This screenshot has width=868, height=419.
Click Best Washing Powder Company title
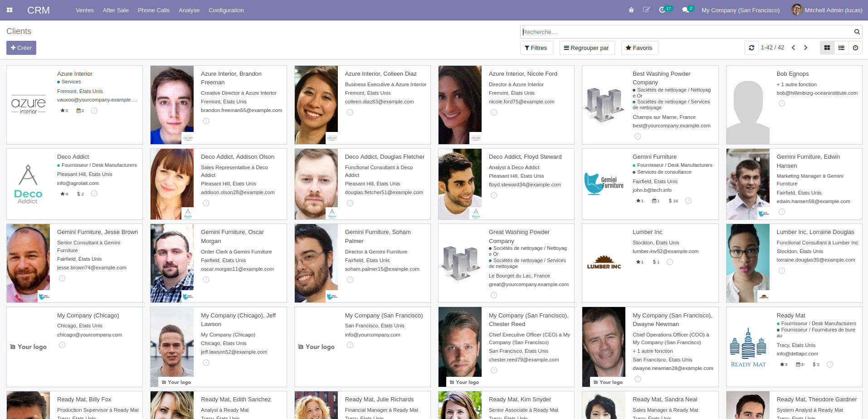(x=662, y=78)
